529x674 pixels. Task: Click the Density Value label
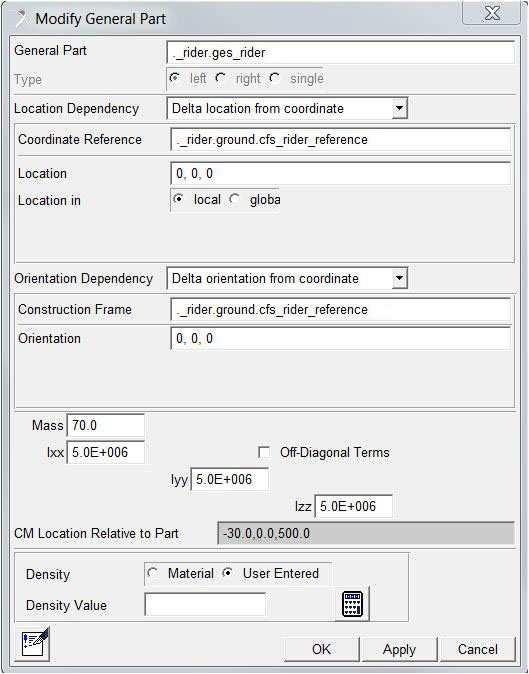point(66,605)
